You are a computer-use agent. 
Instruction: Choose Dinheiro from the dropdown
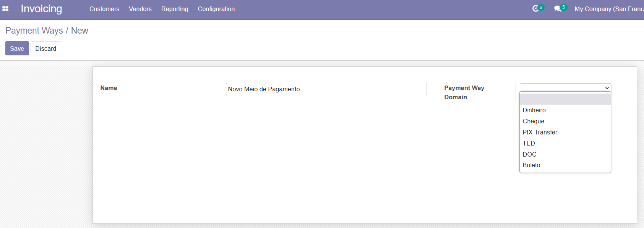[x=565, y=110]
